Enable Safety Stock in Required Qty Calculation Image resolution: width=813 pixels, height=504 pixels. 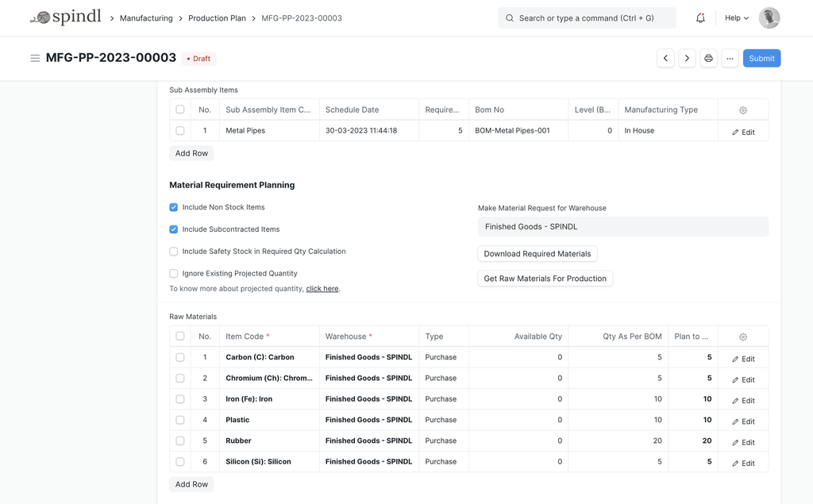(173, 251)
